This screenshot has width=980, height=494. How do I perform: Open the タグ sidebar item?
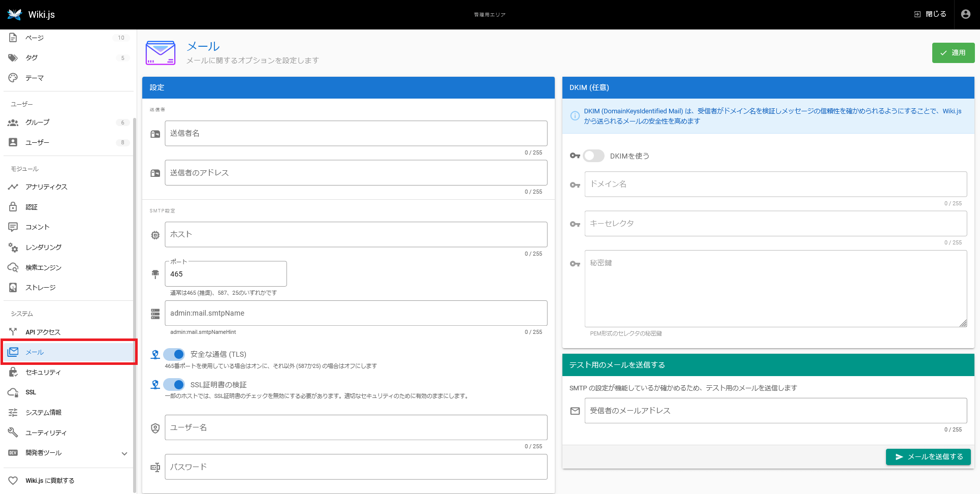point(68,58)
